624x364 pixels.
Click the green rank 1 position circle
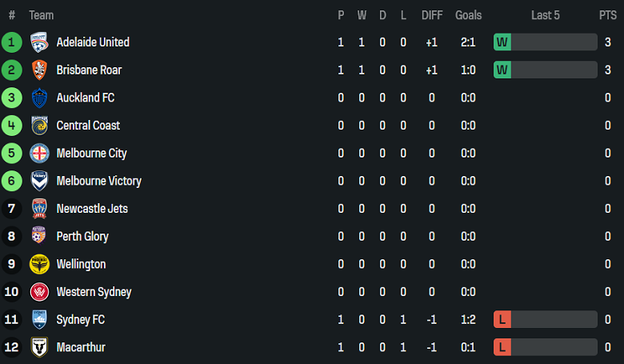tap(12, 42)
